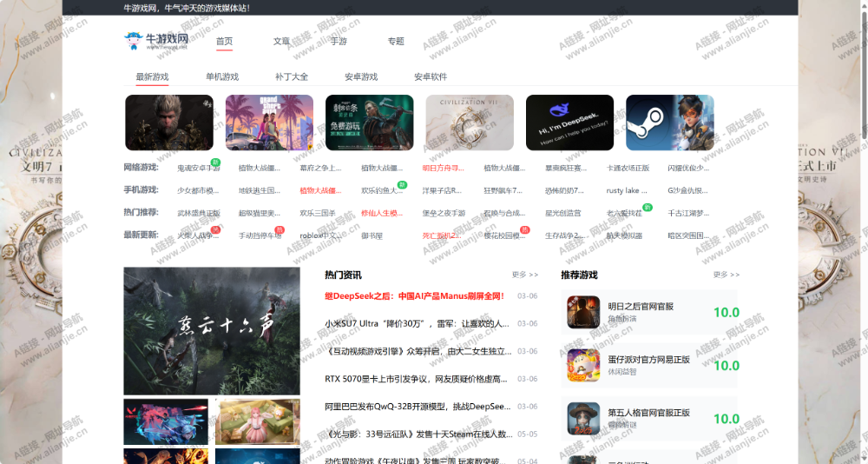The height and width of the screenshot is (464, 868).
Task: Open the 蛋仔派对官方网易正版 title link
Action: pyautogui.click(x=648, y=360)
